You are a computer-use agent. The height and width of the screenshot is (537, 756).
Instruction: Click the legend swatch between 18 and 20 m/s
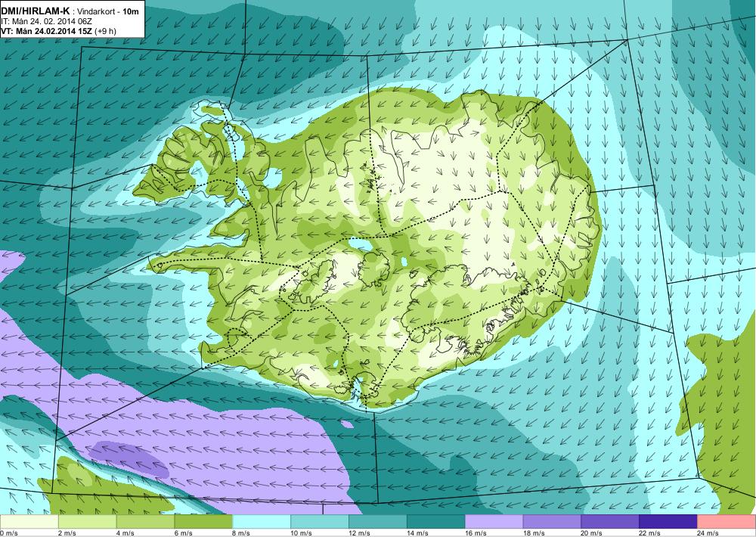552,522
